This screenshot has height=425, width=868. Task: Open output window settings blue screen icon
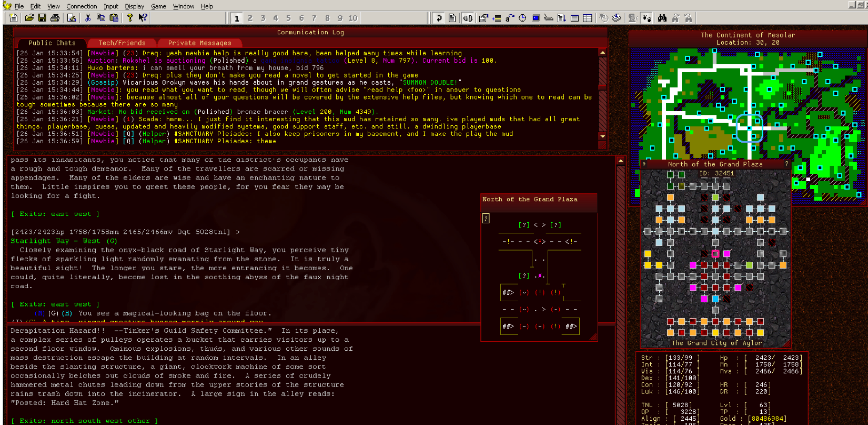coord(536,18)
